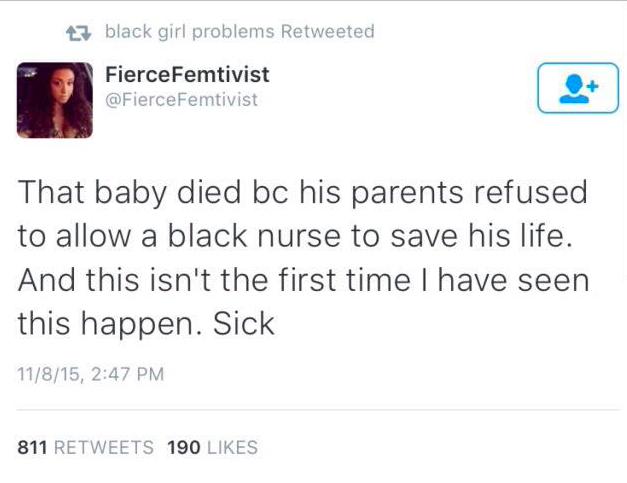Open the FierceFemtivist display name

pyautogui.click(x=187, y=76)
